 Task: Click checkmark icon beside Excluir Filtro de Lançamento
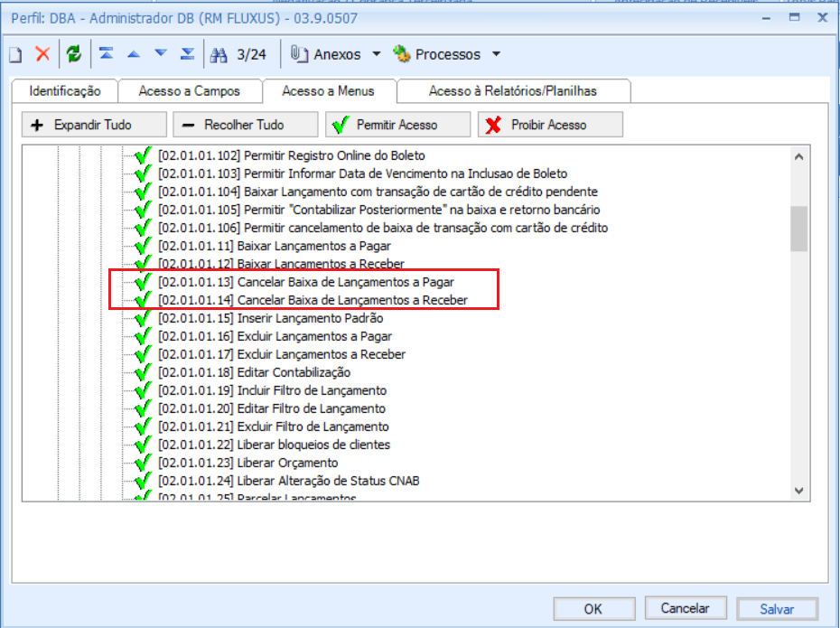click(143, 427)
